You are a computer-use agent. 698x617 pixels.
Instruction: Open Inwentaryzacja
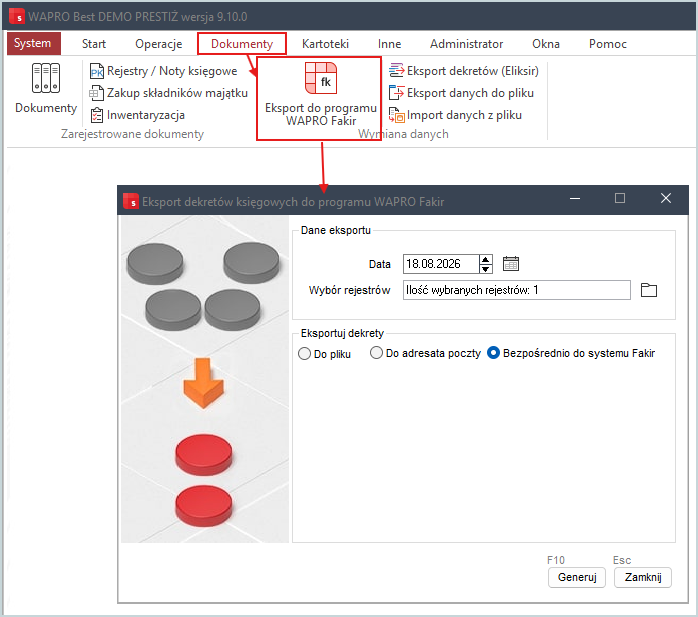pos(137,115)
